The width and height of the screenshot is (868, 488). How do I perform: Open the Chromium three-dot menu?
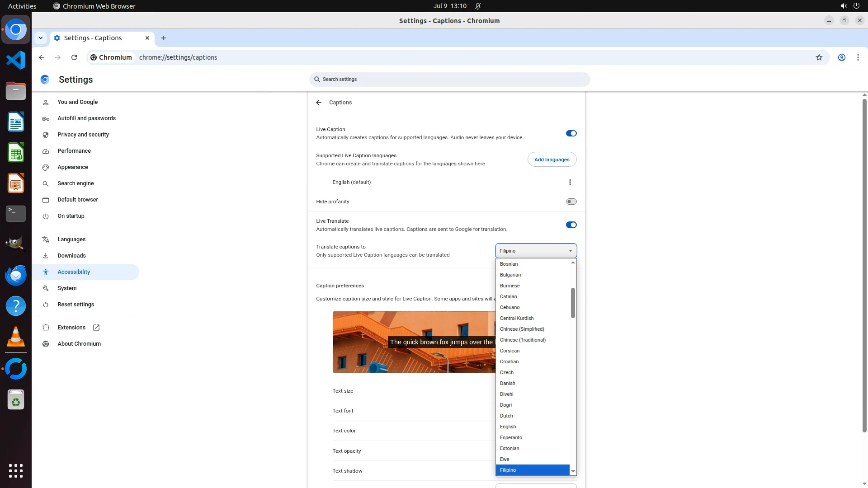pyautogui.click(x=858, y=57)
